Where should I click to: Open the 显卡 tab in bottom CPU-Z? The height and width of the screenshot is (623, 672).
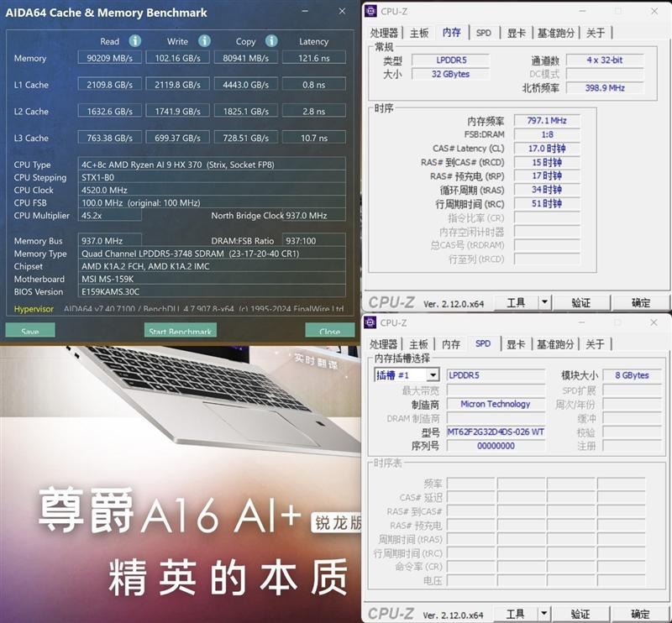point(516,344)
